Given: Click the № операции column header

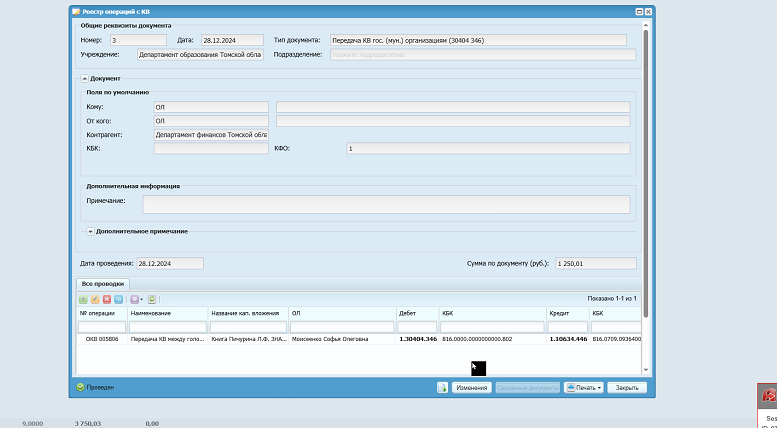Looking at the screenshot, I should (x=102, y=313).
